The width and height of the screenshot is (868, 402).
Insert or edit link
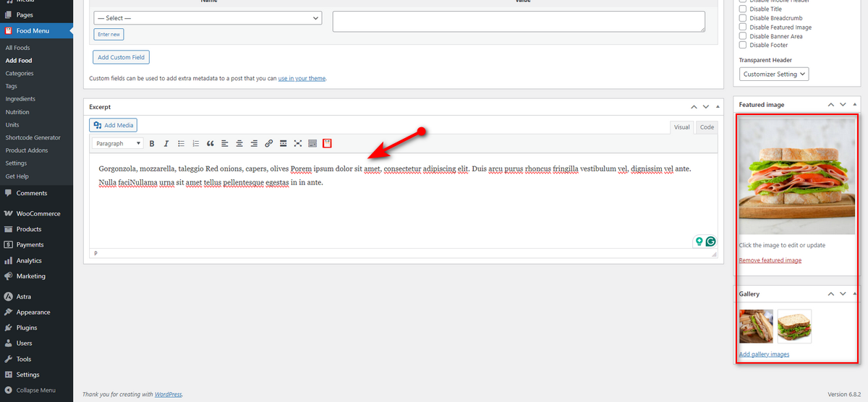pyautogui.click(x=268, y=144)
